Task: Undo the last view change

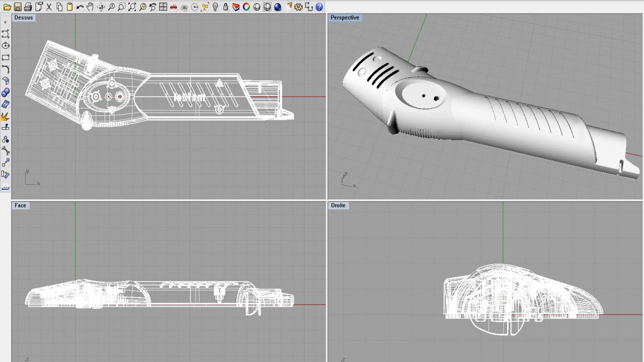Action: 153,7
